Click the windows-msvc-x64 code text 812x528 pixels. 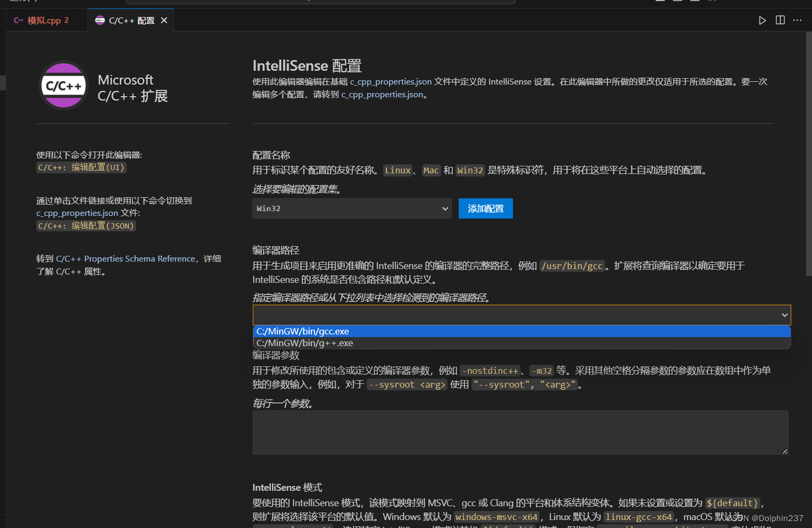click(496, 517)
